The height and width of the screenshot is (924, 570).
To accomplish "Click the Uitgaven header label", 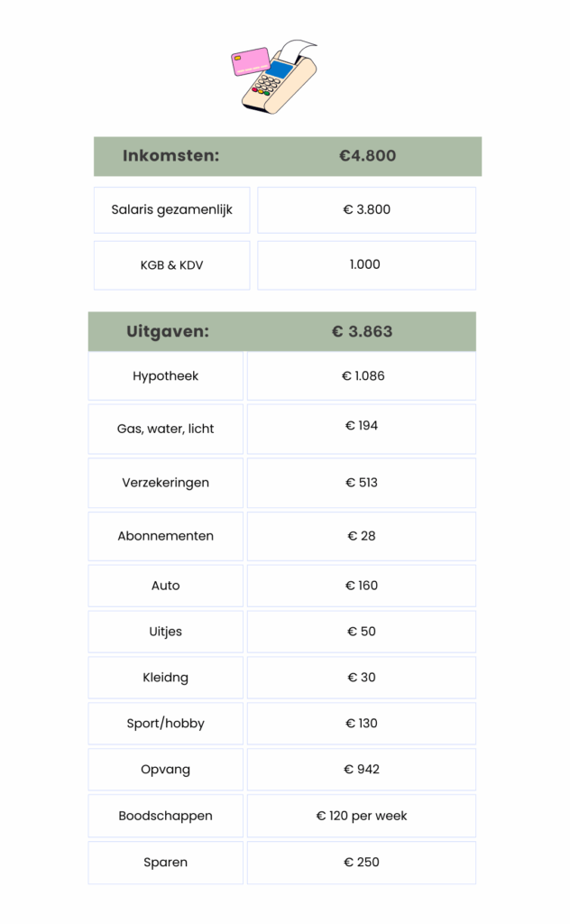I will 168,331.
